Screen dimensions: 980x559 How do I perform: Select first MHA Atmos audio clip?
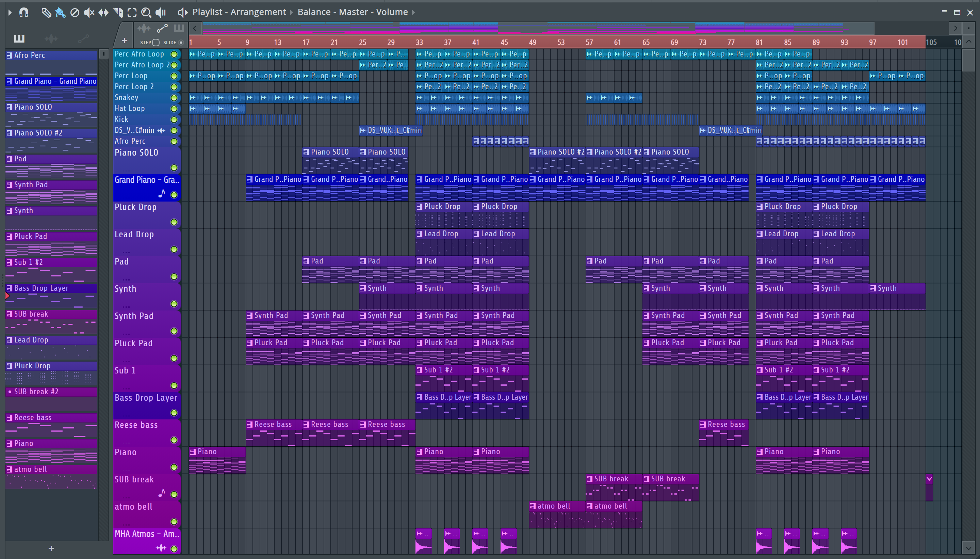[424, 541]
